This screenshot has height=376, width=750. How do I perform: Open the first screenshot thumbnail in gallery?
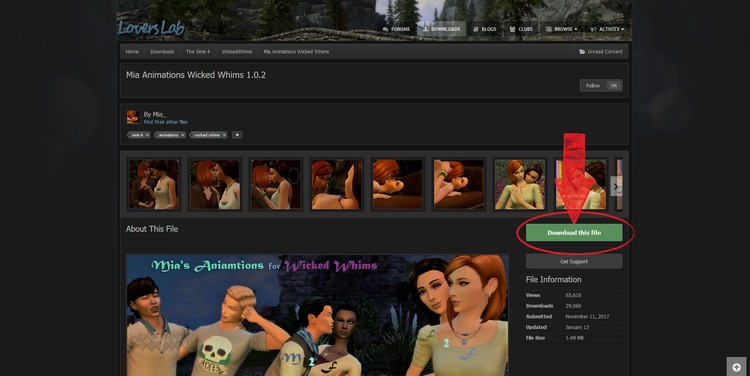(x=154, y=185)
